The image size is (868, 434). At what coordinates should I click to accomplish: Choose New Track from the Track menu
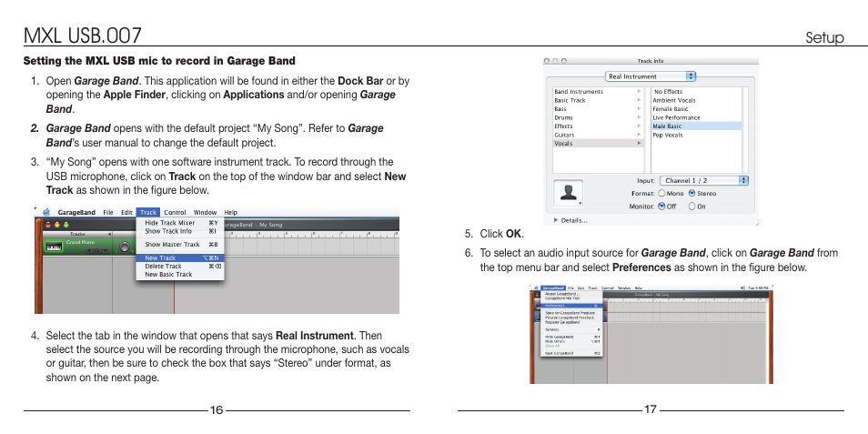coord(161,258)
